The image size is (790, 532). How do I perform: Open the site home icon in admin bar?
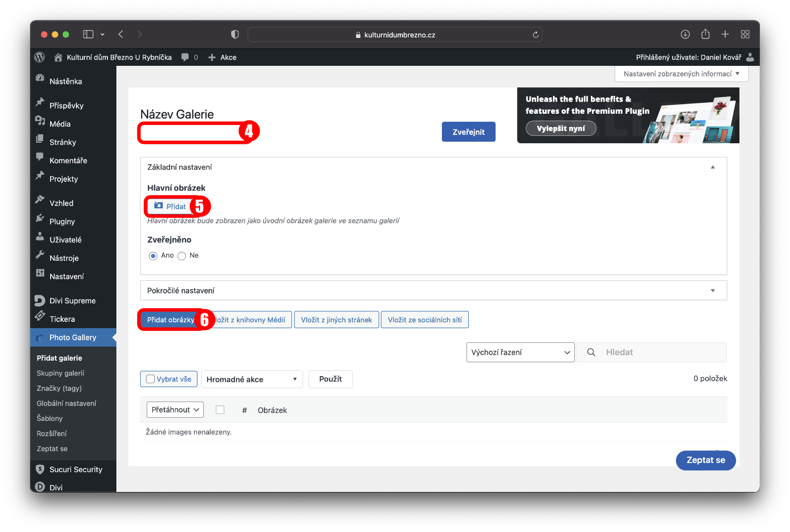click(x=58, y=57)
